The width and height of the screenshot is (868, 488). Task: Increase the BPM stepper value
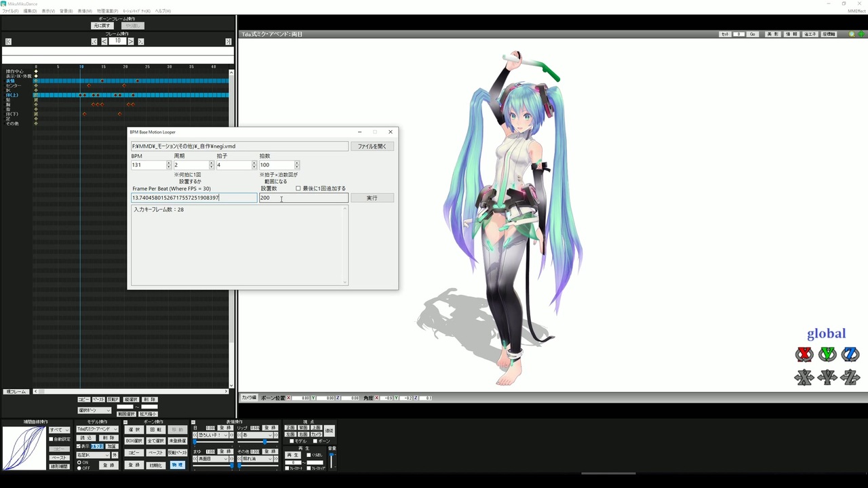coord(169,163)
